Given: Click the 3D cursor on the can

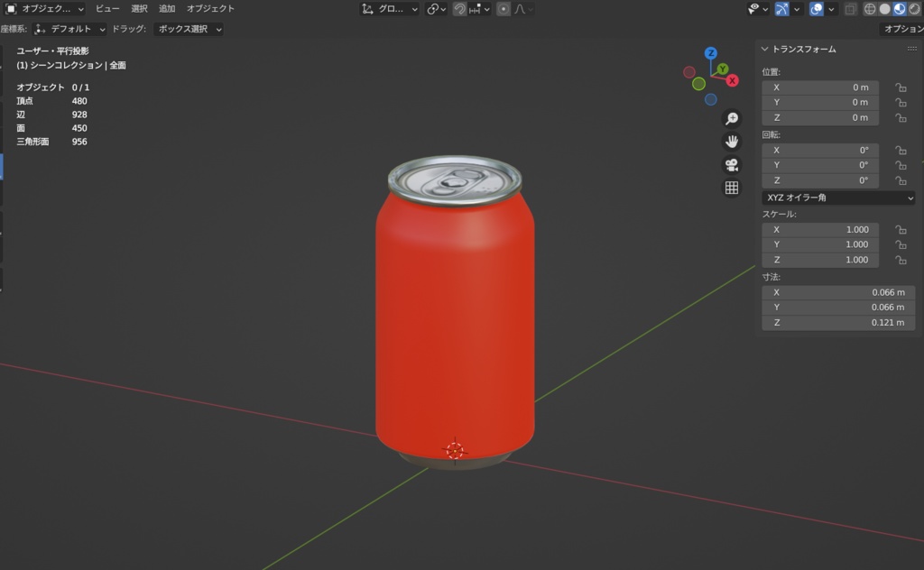Looking at the screenshot, I should pyautogui.click(x=455, y=451).
